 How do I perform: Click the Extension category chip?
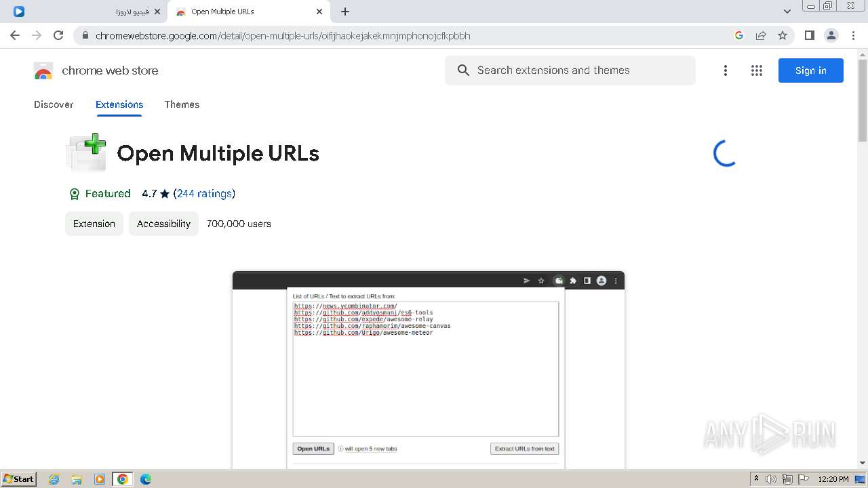94,224
